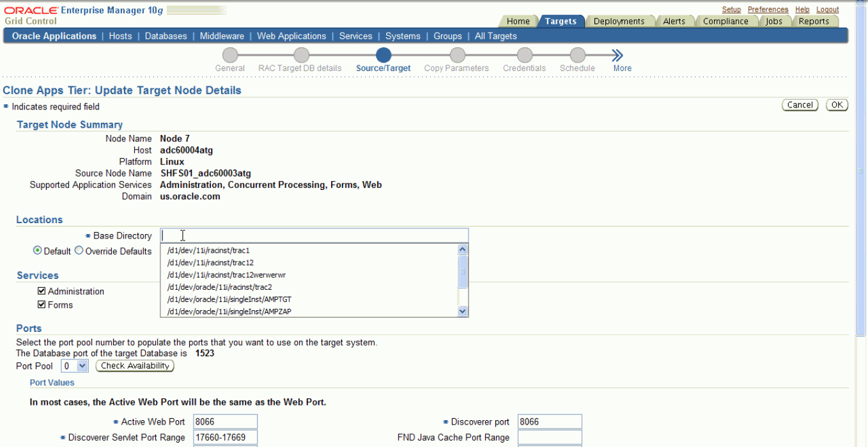Click the Discoverer Servlet Port Range field
The height and width of the screenshot is (447, 868).
tap(225, 437)
